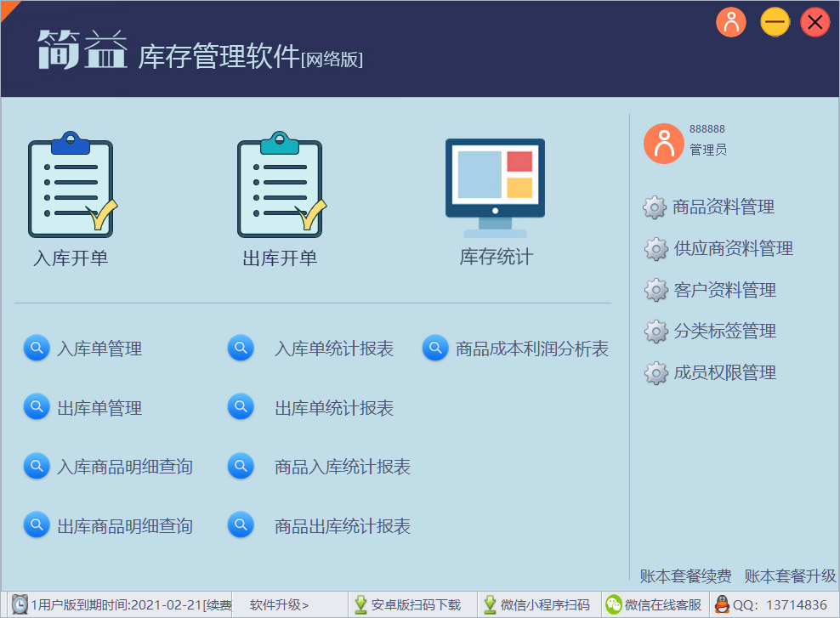Open 入库单统计报表 report

click(334, 349)
